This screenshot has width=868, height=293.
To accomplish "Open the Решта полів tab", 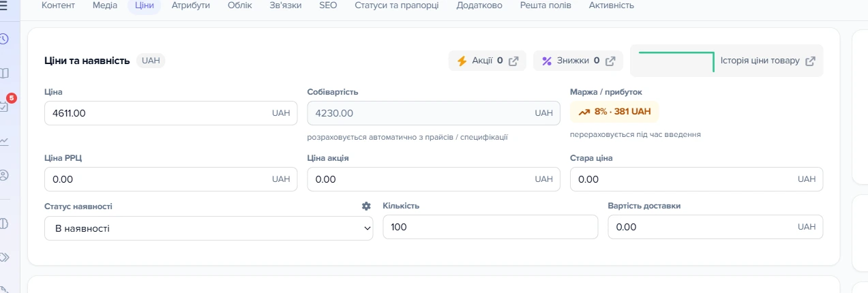I will [545, 5].
